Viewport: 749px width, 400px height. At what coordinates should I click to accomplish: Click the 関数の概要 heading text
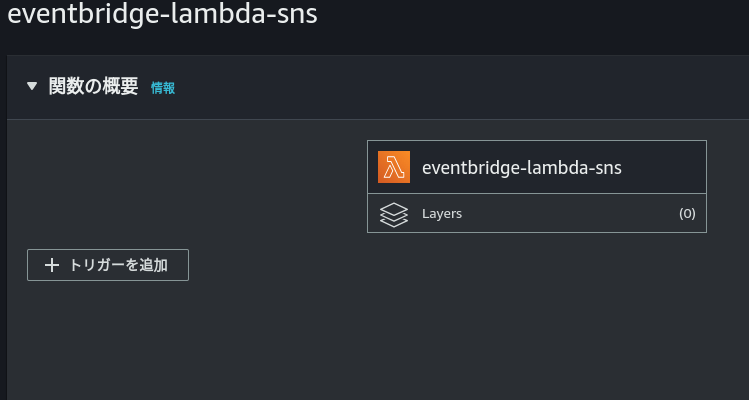coord(94,86)
